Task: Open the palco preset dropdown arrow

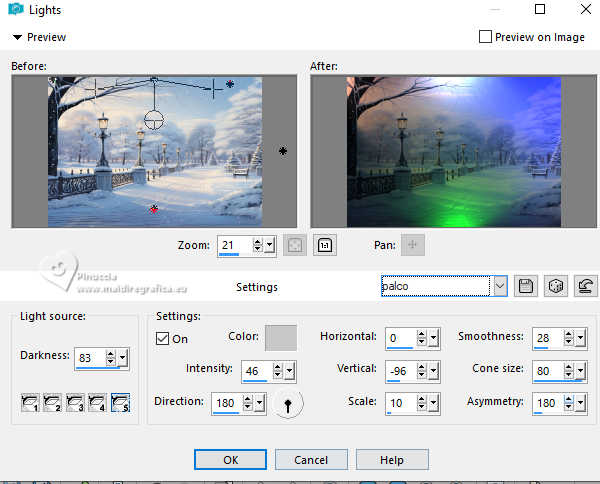Action: [500, 286]
